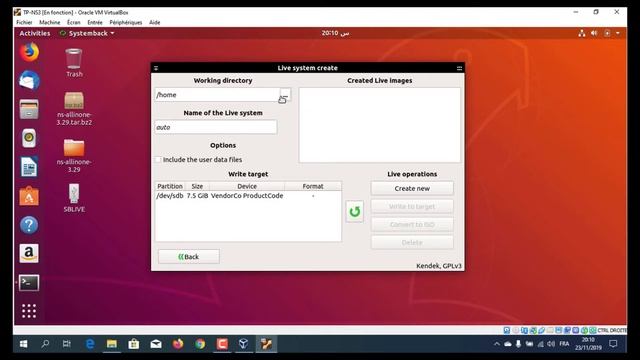Click the green refresh arrow for write targets
The image size is (640, 360).
click(x=355, y=211)
